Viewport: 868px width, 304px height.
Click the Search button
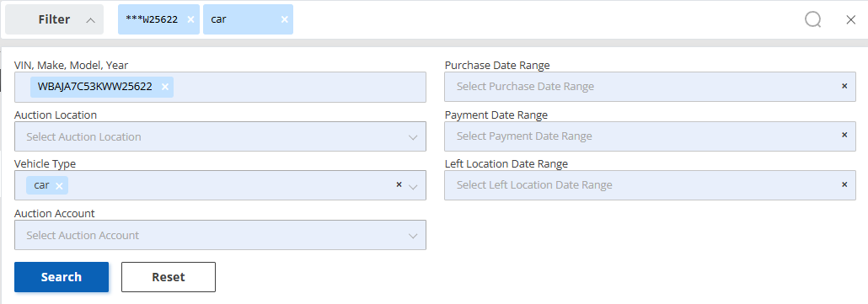click(x=62, y=277)
